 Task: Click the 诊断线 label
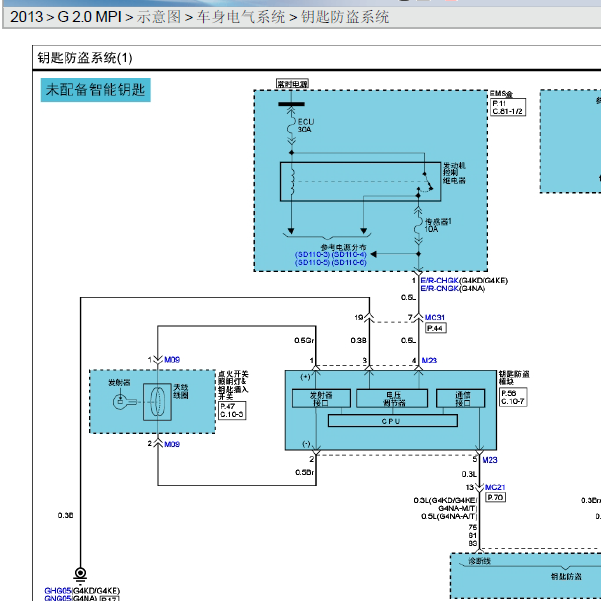[479, 562]
